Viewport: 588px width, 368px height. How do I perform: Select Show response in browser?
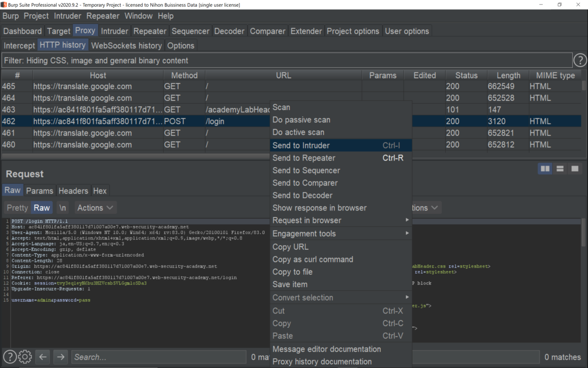[x=341, y=208]
